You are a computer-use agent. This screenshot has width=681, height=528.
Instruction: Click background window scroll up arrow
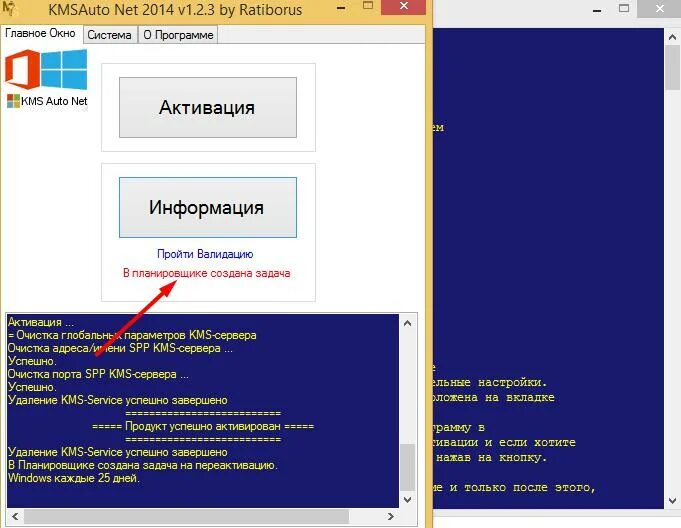click(x=672, y=37)
